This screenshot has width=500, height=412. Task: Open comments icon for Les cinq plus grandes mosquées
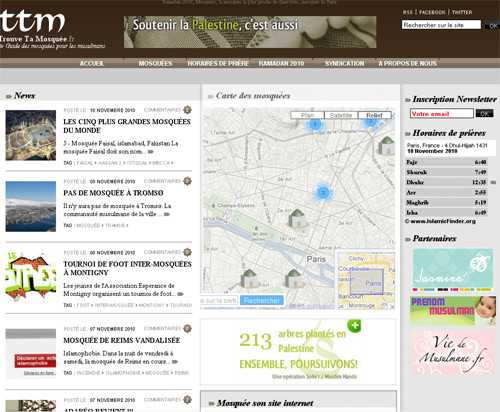[x=187, y=109]
